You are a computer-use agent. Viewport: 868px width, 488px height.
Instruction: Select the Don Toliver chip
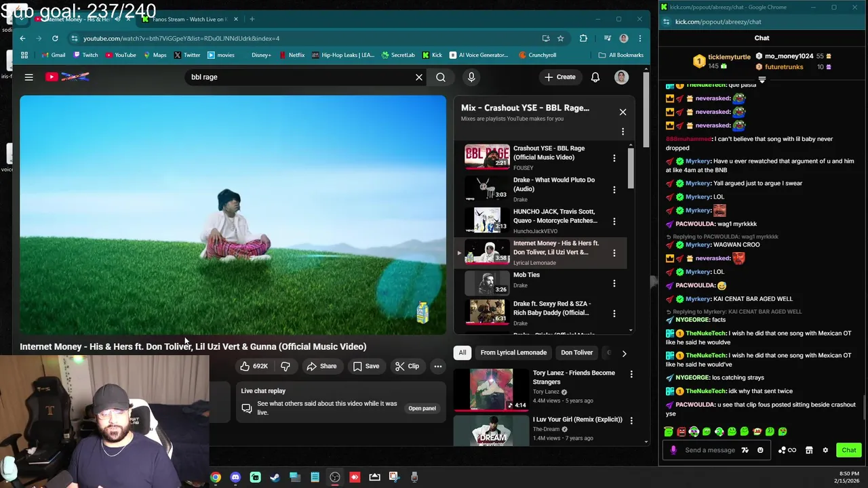tap(576, 352)
